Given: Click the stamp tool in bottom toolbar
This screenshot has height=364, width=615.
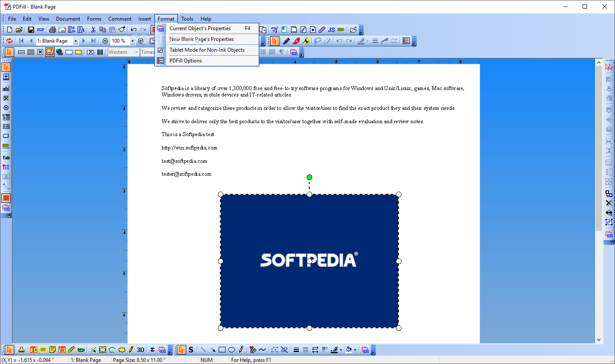Looking at the screenshot, I should tap(21, 350).
